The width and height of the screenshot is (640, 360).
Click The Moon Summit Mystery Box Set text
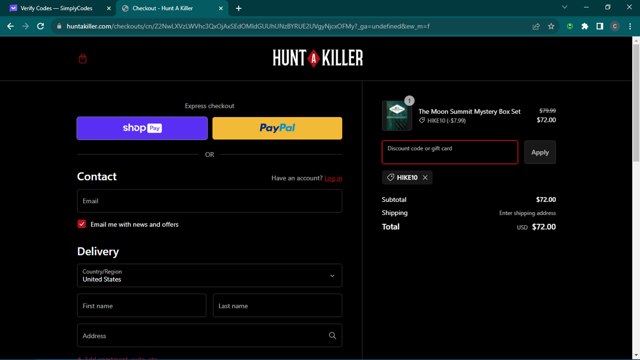[x=469, y=111]
